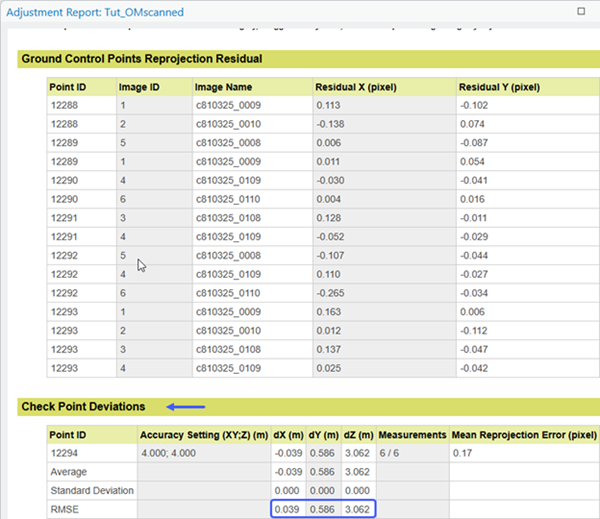Screen dimensions: 600x519
Task: Select RMSE dY value 0.586
Action: (x=322, y=509)
